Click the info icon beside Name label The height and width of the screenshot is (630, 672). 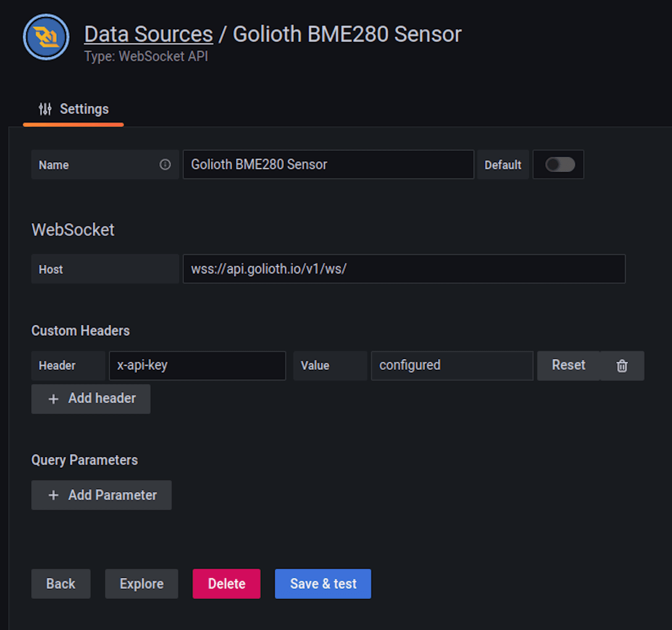point(165,165)
